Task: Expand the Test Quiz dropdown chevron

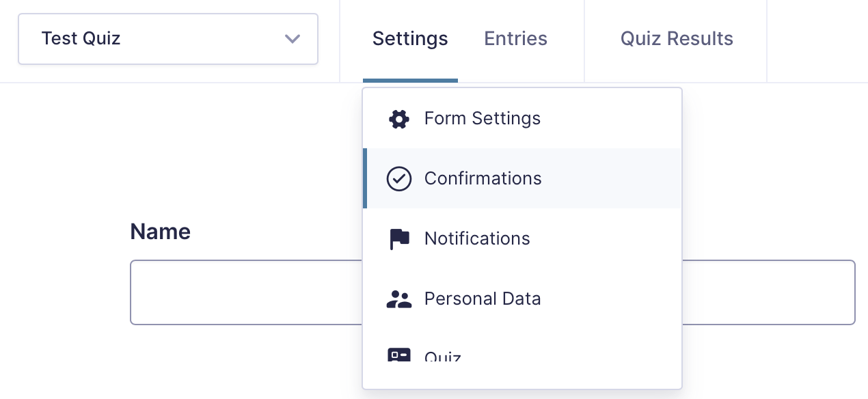Action: coord(293,39)
